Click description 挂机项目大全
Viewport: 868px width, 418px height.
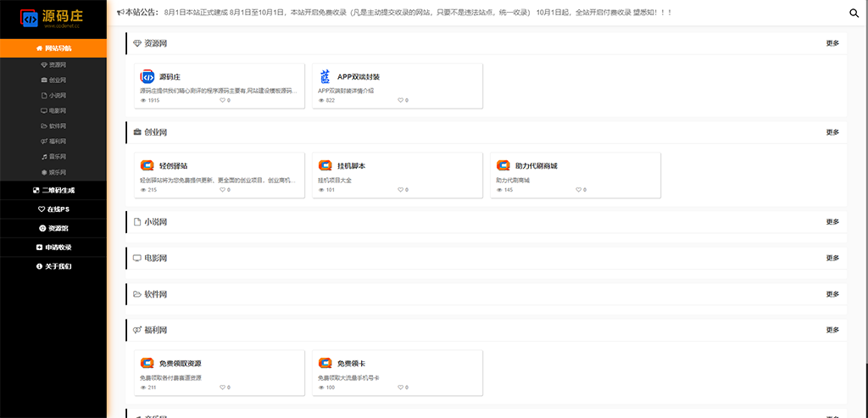tap(335, 180)
